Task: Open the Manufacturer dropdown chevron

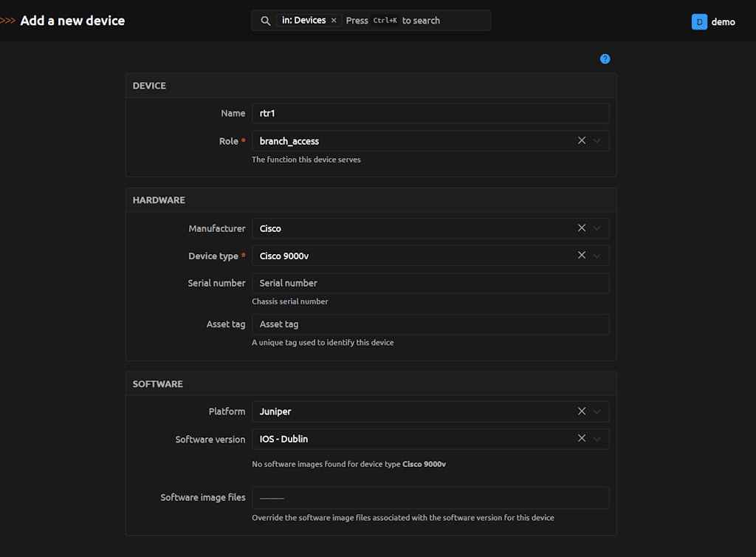Action: pos(597,229)
